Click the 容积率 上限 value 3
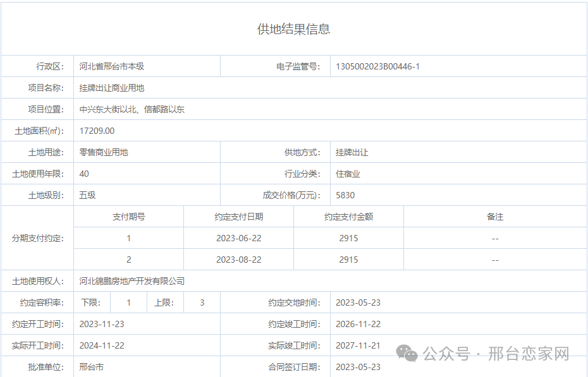Image resolution: width=588 pixels, height=377 pixels. click(x=200, y=302)
